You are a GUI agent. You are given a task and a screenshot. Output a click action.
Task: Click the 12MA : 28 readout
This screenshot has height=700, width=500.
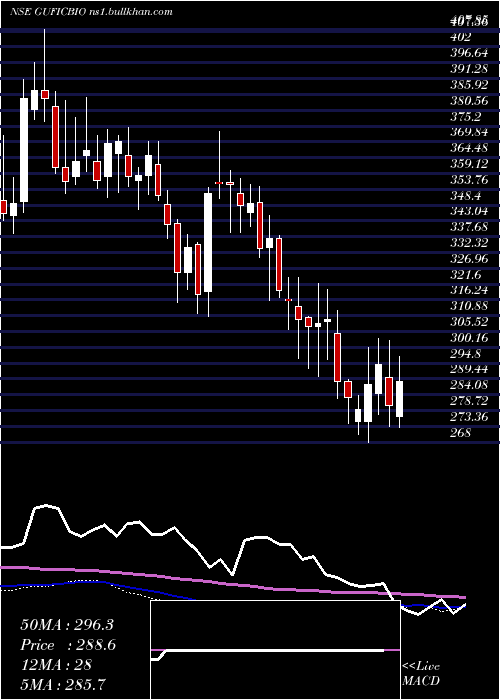coord(56,665)
